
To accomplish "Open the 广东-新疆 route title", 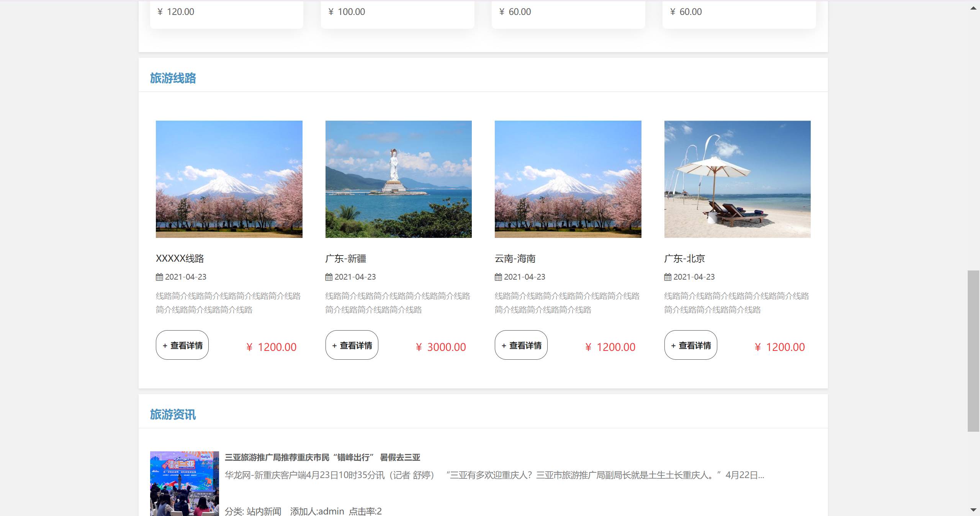I will pyautogui.click(x=345, y=259).
